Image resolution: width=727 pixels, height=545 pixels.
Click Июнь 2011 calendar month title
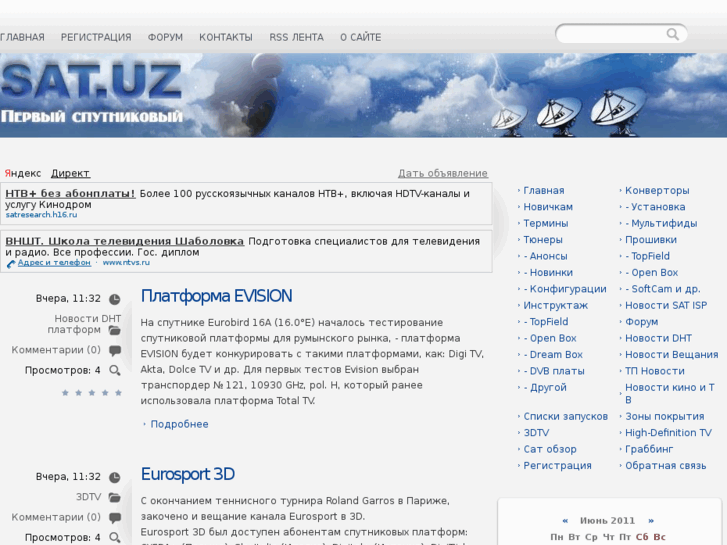[607, 520]
